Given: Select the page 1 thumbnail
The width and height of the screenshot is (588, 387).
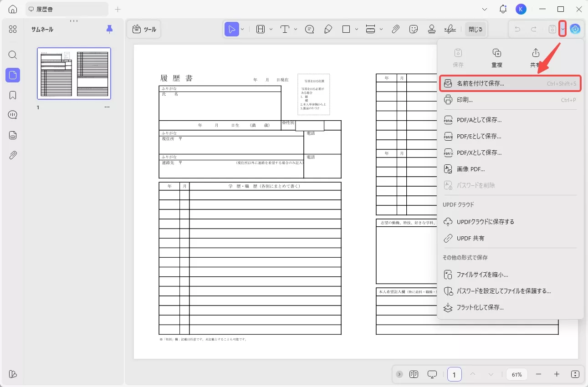Looking at the screenshot, I should click(74, 73).
